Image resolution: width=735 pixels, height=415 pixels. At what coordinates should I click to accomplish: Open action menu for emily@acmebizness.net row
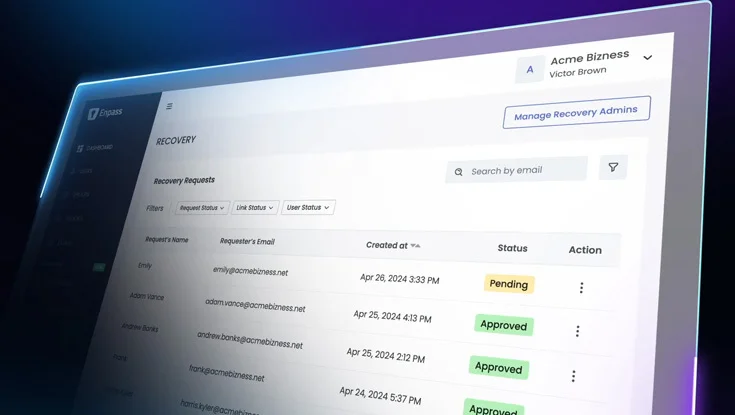[x=581, y=287]
